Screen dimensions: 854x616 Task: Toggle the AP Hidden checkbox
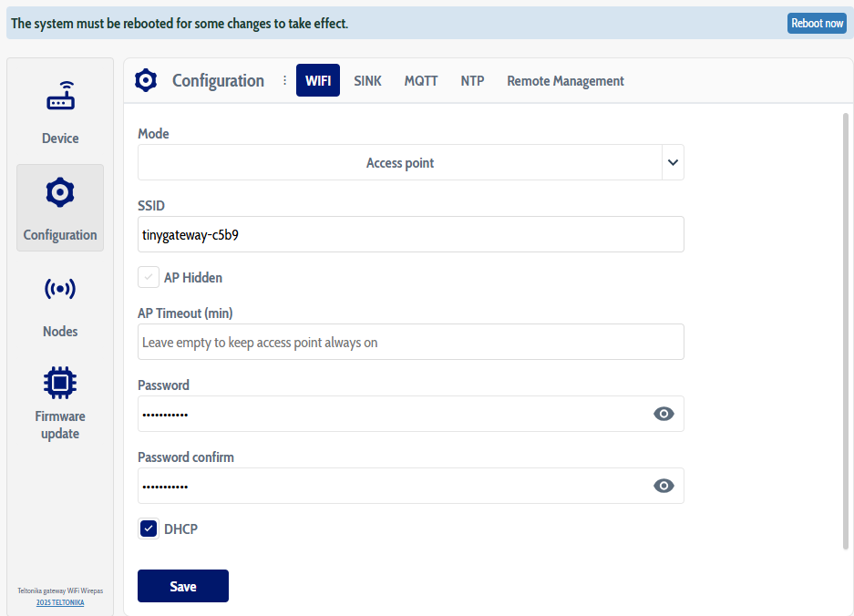pyautogui.click(x=149, y=277)
